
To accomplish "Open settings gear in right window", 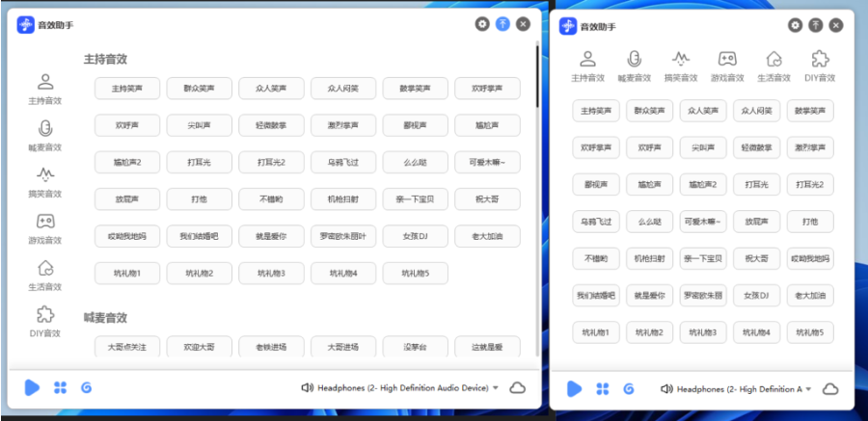I will pos(795,25).
